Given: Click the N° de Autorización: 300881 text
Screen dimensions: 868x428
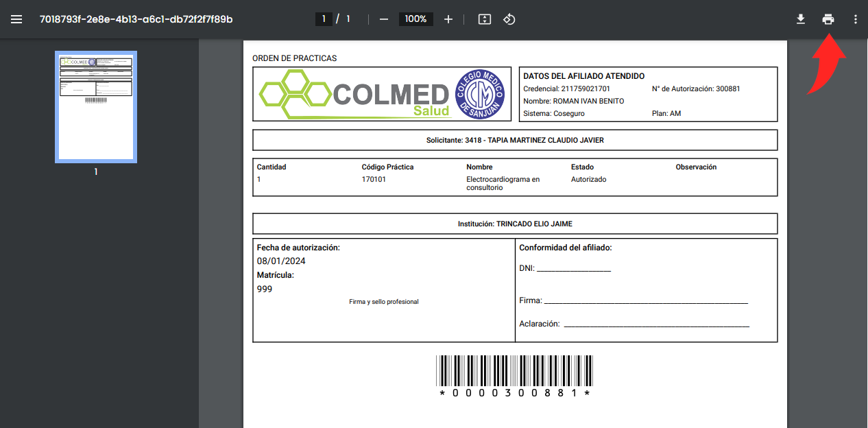Looking at the screenshot, I should pyautogui.click(x=696, y=88).
